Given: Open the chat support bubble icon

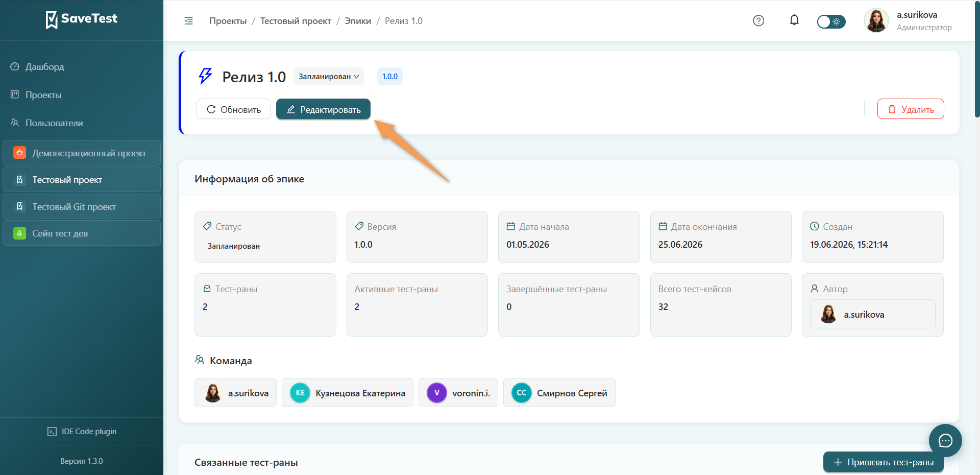Looking at the screenshot, I should pos(945,440).
